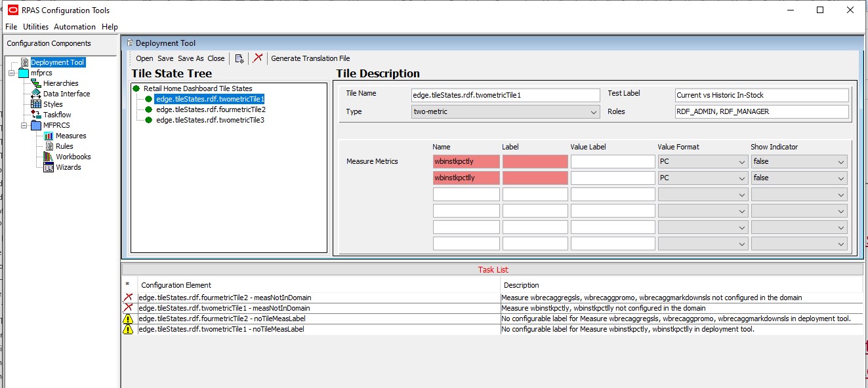
Task: Click the new tile state icon in toolbar
Action: [x=239, y=58]
